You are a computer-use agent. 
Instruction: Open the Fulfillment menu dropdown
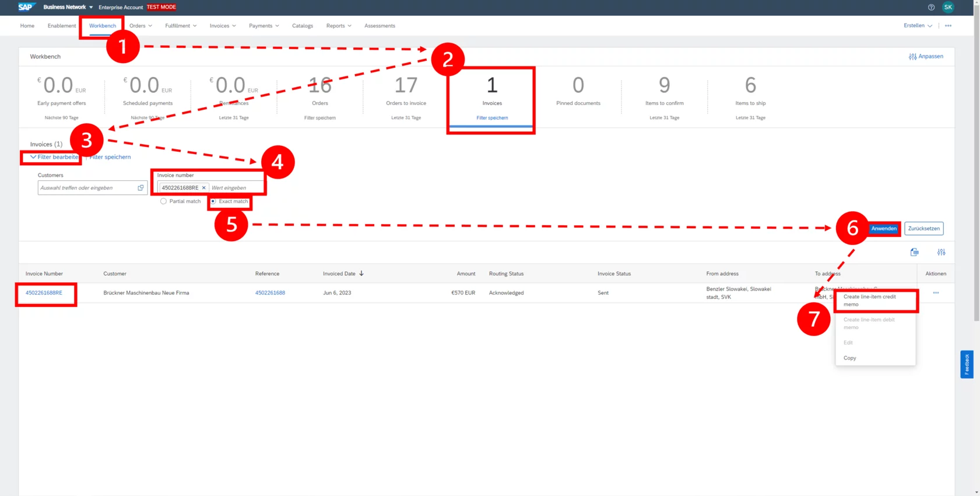point(181,26)
